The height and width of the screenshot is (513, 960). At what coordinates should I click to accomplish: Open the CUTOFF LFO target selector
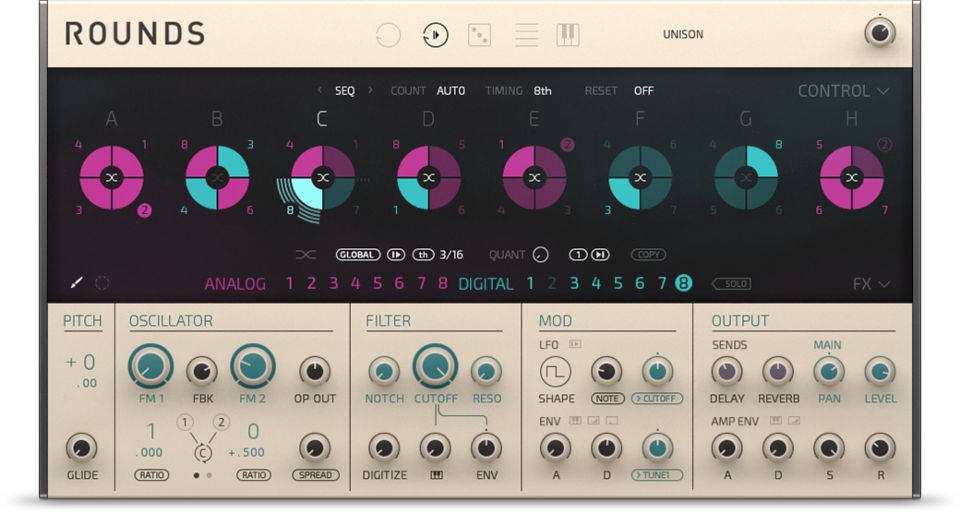point(657,399)
